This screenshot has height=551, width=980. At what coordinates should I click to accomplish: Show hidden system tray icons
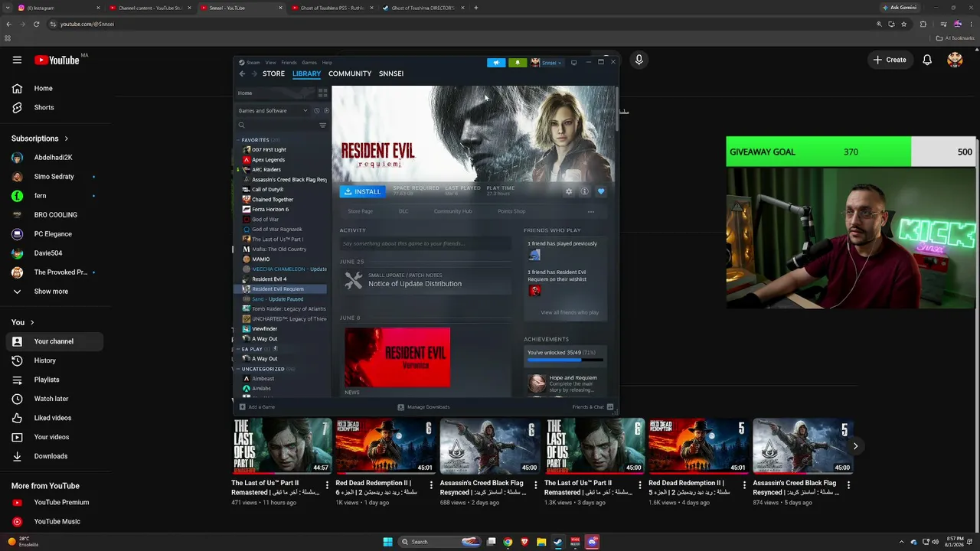click(x=903, y=542)
